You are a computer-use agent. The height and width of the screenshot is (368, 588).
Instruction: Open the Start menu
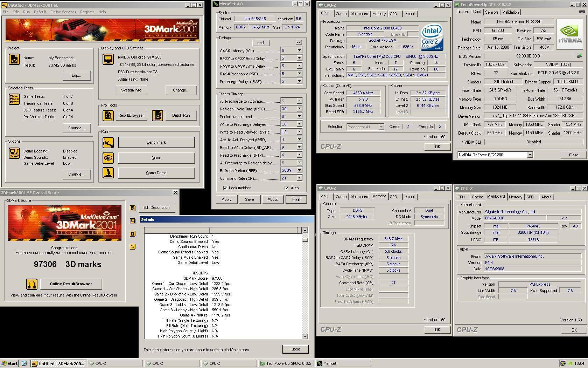coord(9,363)
